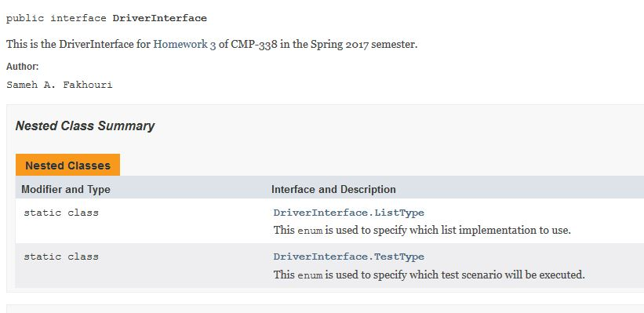644x313 pixels.
Task: Click the bold DriverInterface name in declaration
Action: (160, 19)
